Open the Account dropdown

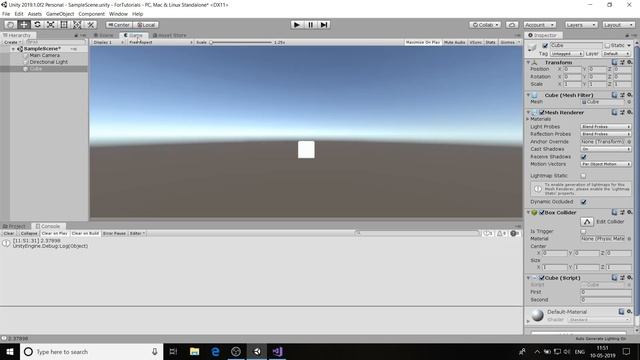[539, 25]
